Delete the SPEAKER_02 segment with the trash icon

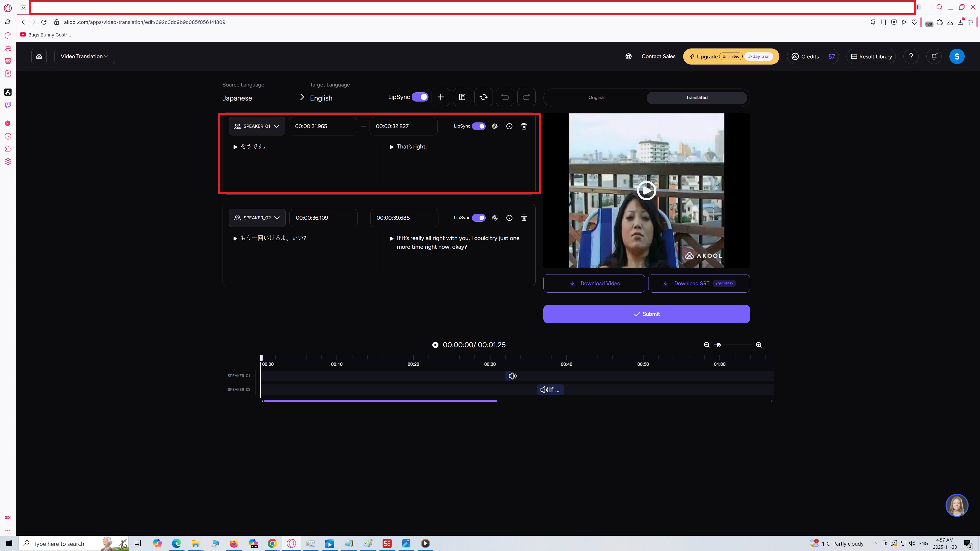(x=524, y=218)
